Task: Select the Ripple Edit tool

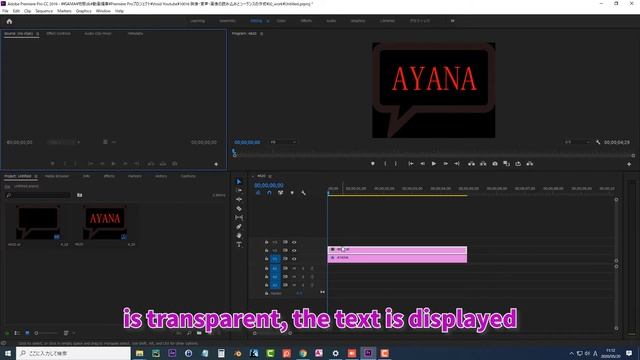Action: (239, 200)
